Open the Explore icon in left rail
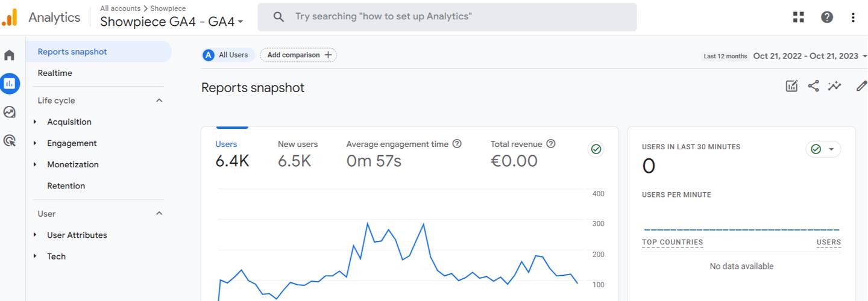This screenshot has width=868, height=301. click(x=10, y=112)
